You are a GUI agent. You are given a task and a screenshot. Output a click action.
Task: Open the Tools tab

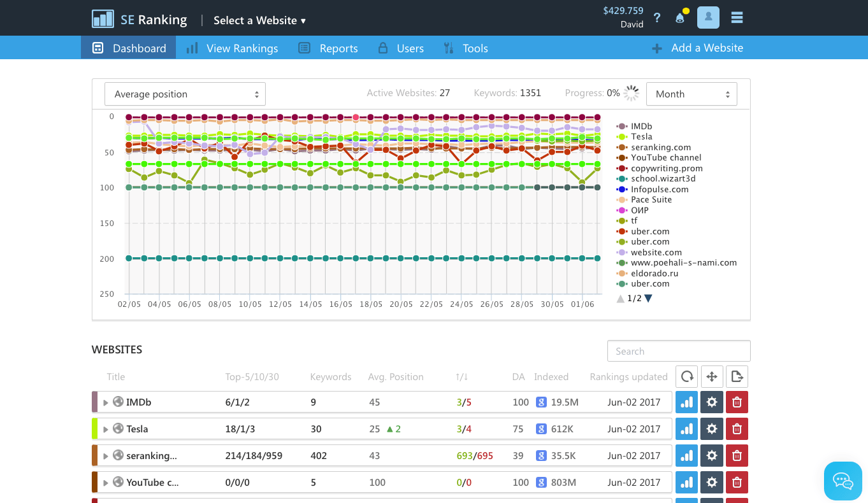465,48
